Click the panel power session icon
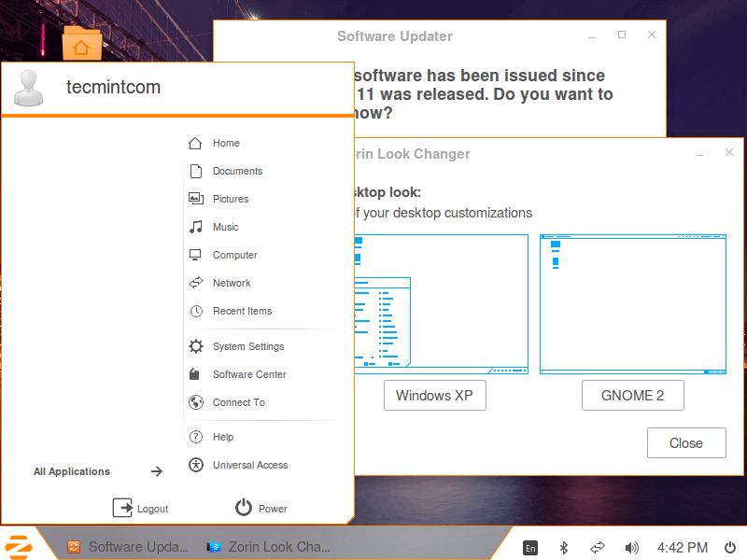 730,548
